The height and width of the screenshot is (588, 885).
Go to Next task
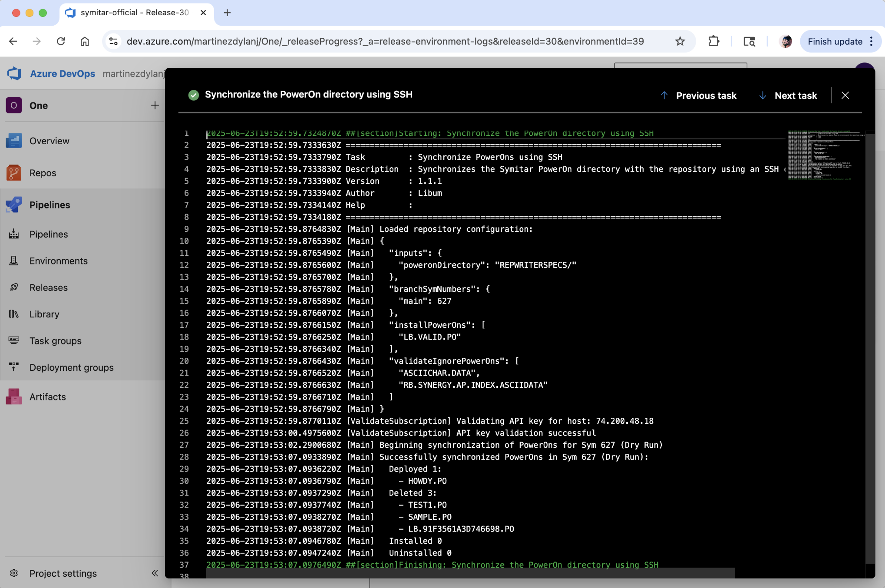click(x=788, y=96)
